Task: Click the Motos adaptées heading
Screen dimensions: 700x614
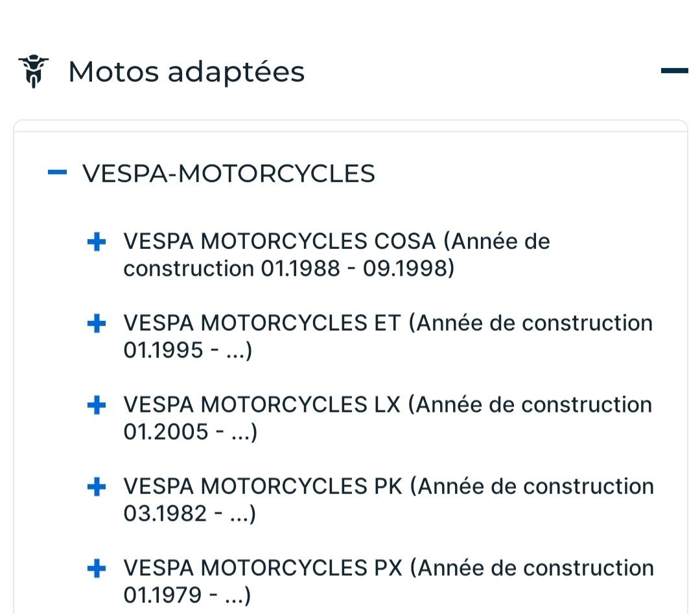Action: [x=186, y=71]
